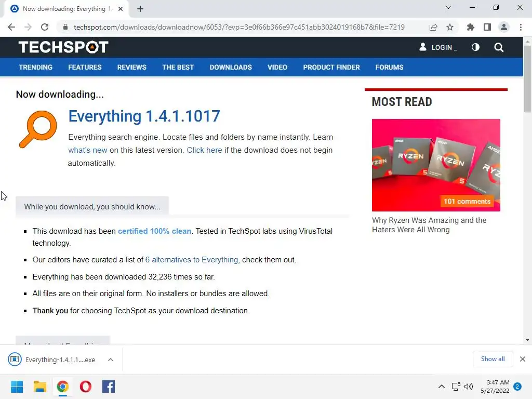The image size is (532, 399).
Task: Click the Chrome taskbar icon
Action: [63, 387]
